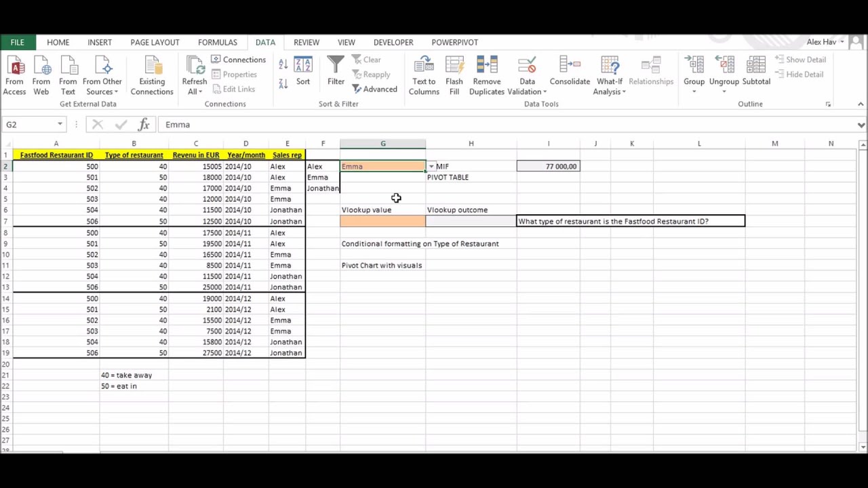Collapse the ribbon with the arrow
The height and width of the screenshot is (488, 868).
pos(861,104)
